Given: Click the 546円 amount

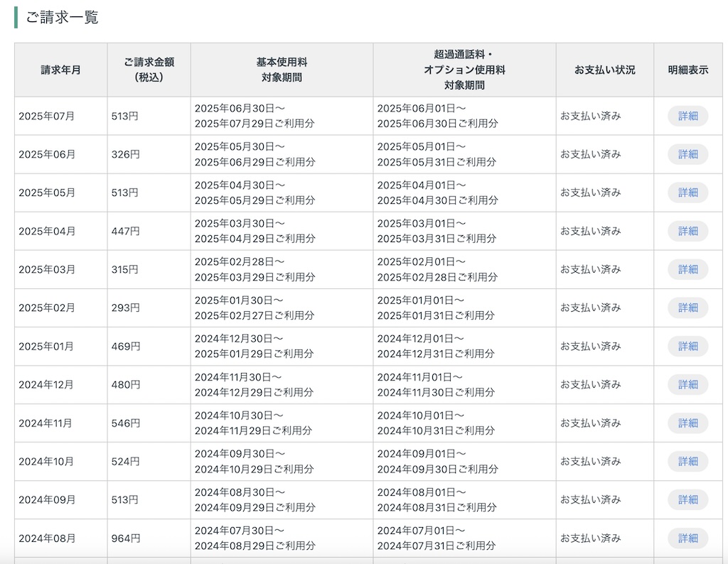Looking at the screenshot, I should click(125, 423).
